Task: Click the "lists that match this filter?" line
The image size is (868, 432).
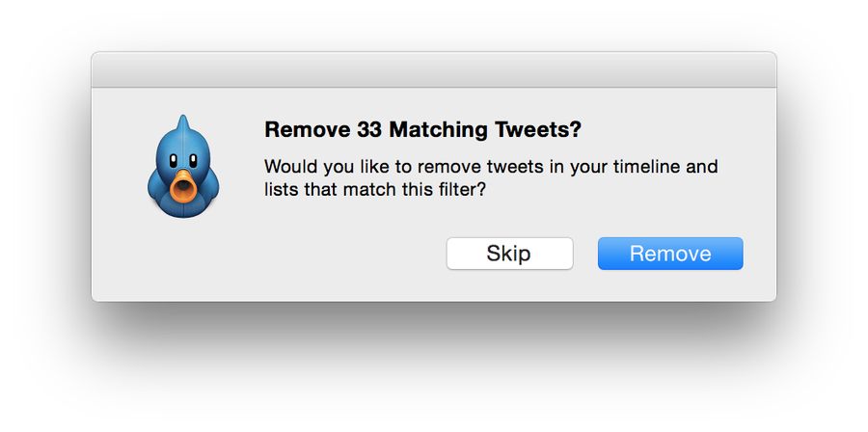Action: pyautogui.click(x=374, y=190)
